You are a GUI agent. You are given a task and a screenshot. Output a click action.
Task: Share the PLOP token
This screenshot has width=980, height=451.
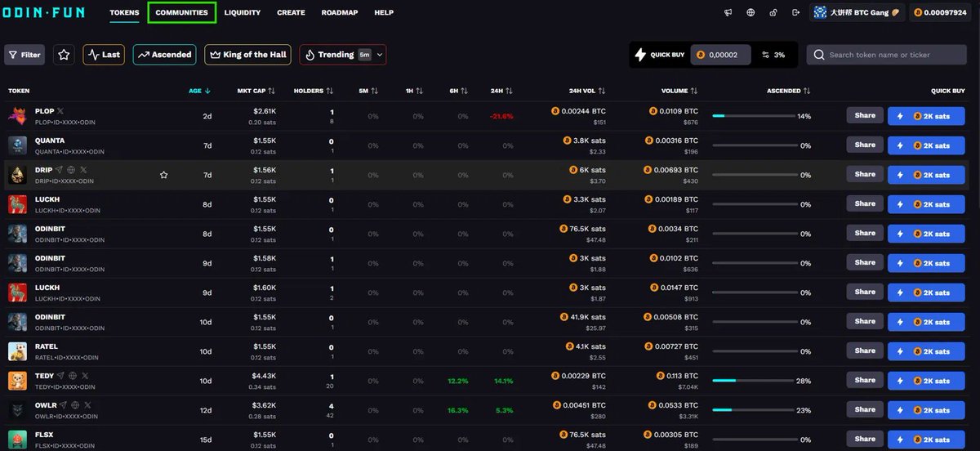pos(865,116)
